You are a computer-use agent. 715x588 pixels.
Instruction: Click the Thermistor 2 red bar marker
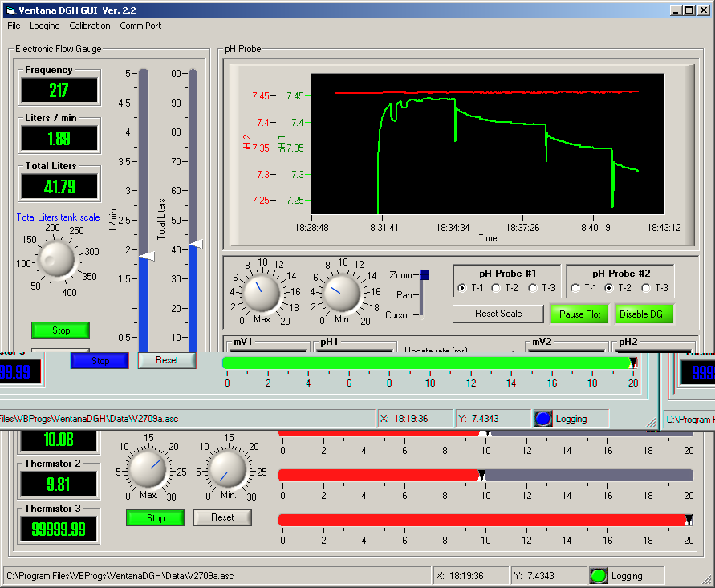click(x=481, y=476)
